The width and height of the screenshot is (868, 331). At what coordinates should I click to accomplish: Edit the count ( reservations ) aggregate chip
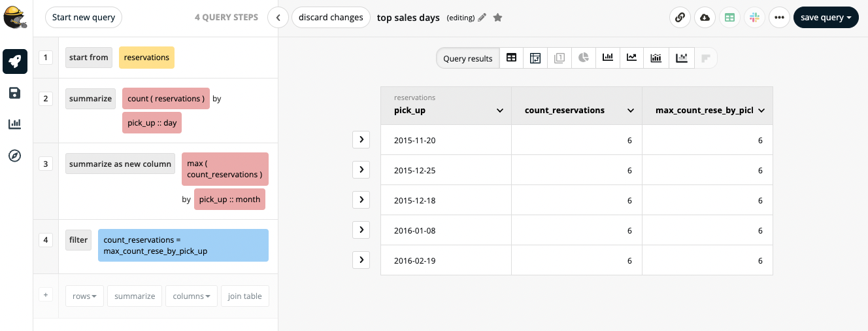coord(166,99)
